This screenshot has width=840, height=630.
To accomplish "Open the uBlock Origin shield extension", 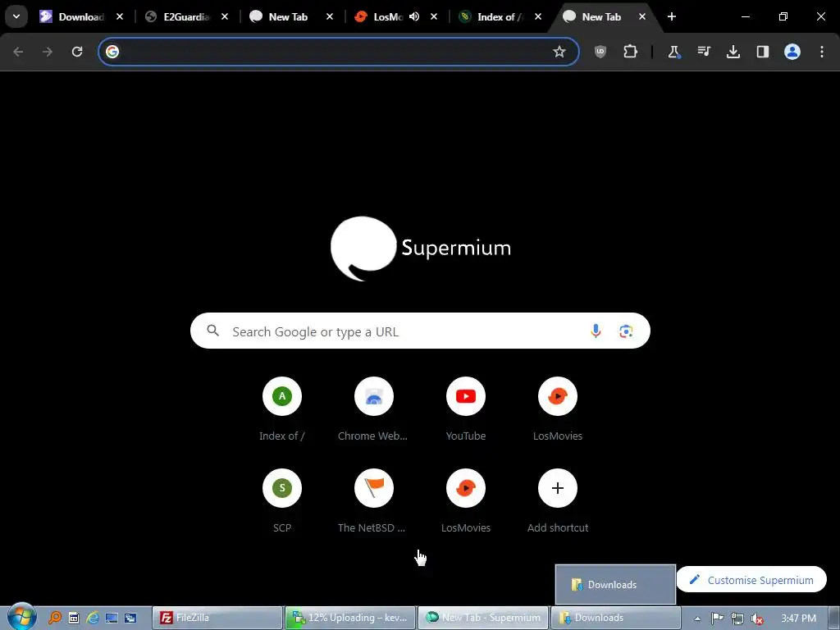I will pos(600,52).
